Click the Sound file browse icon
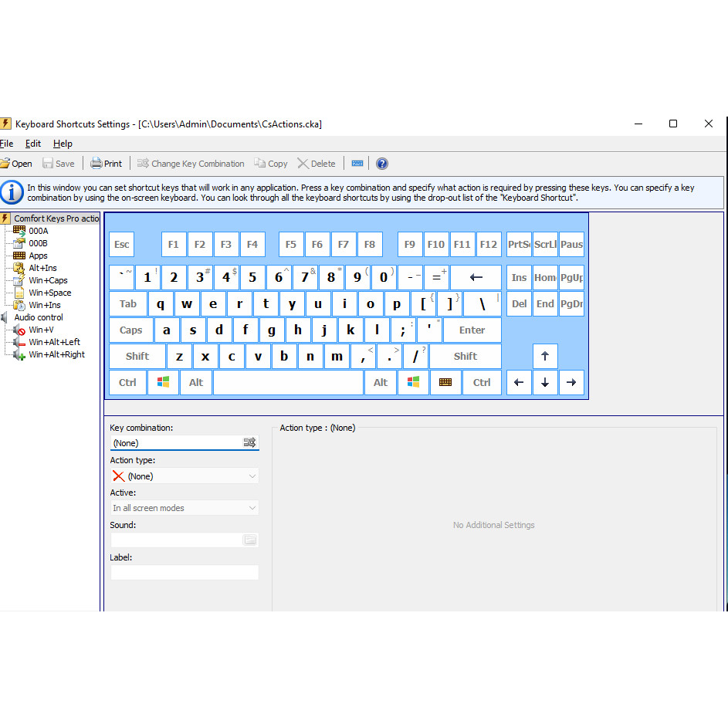The width and height of the screenshot is (728, 728). [250, 540]
